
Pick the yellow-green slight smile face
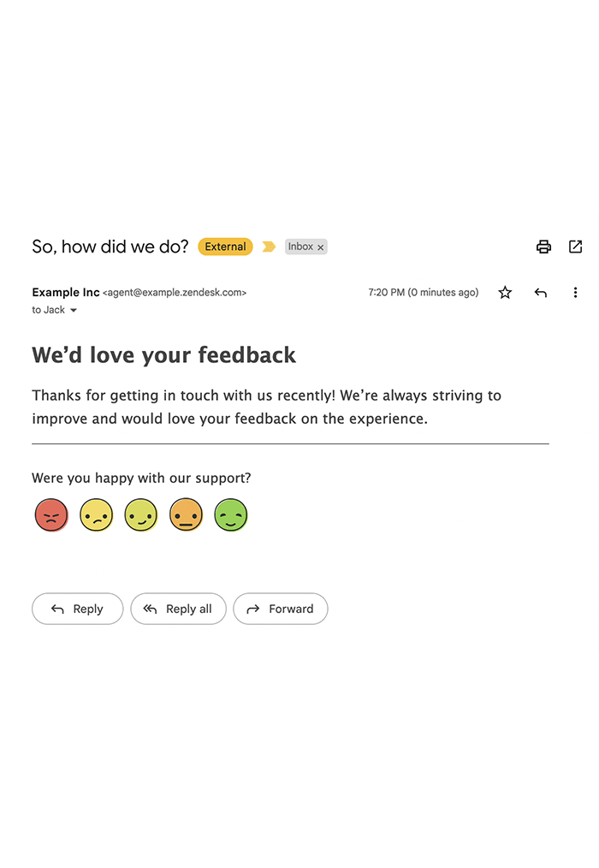pyautogui.click(x=141, y=514)
